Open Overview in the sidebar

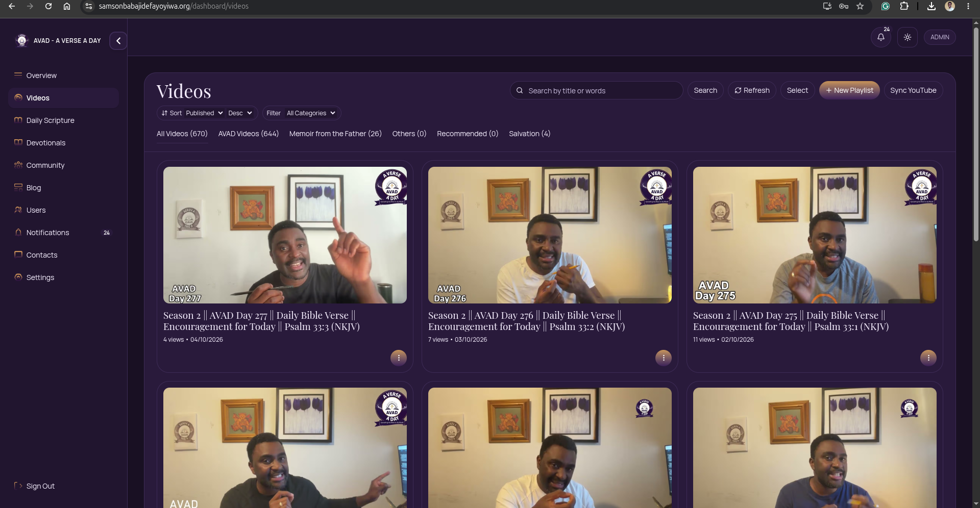(x=63, y=75)
